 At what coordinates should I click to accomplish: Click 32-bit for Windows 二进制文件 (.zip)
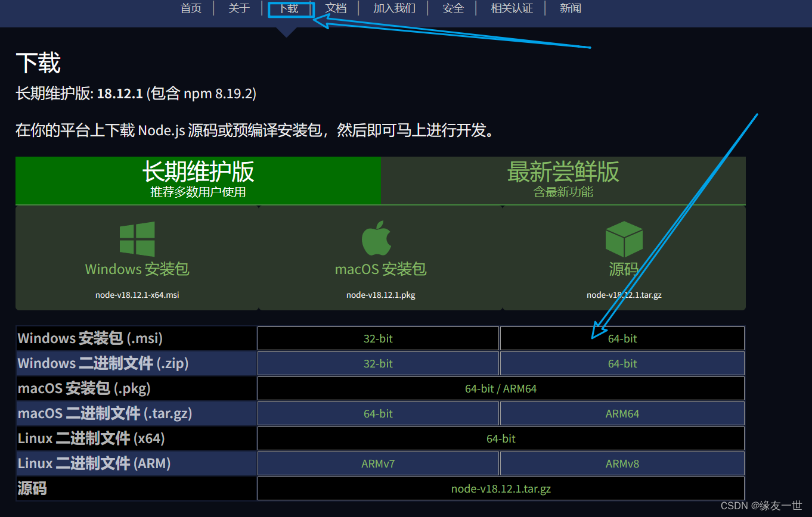(x=378, y=363)
